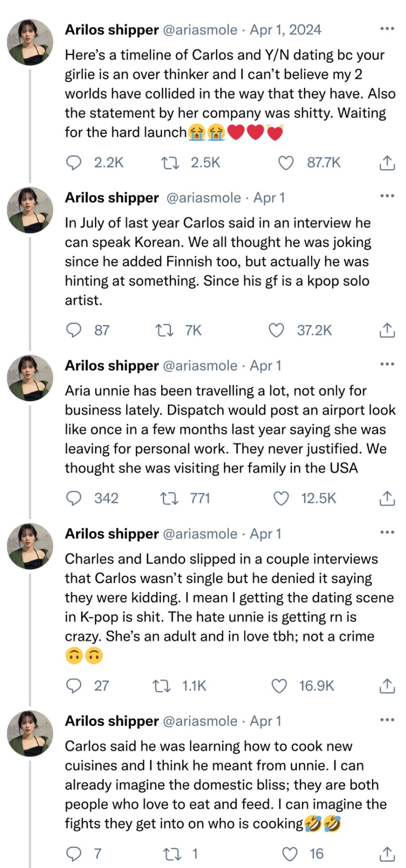Open the @ariasmole handle on the first tweet

coord(199,30)
